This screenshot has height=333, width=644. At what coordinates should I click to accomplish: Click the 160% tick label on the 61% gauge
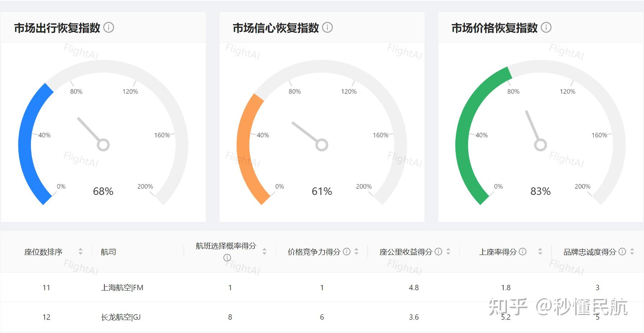(381, 135)
